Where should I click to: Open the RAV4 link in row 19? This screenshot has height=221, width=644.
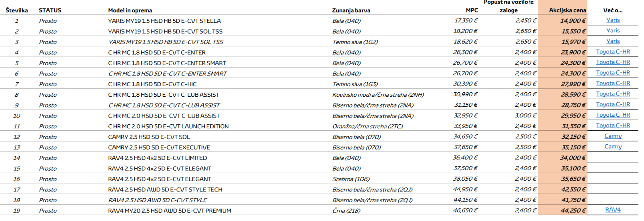[613, 210]
